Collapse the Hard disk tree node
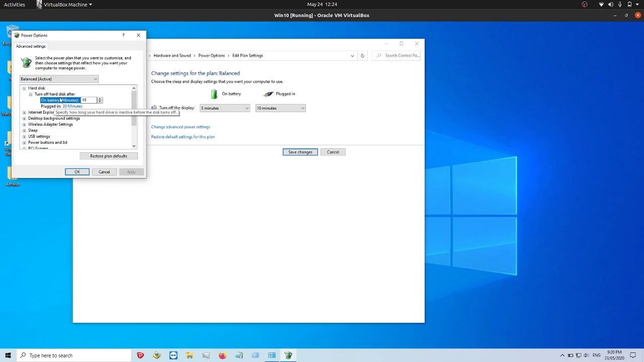The width and height of the screenshot is (644, 362). pyautogui.click(x=24, y=88)
